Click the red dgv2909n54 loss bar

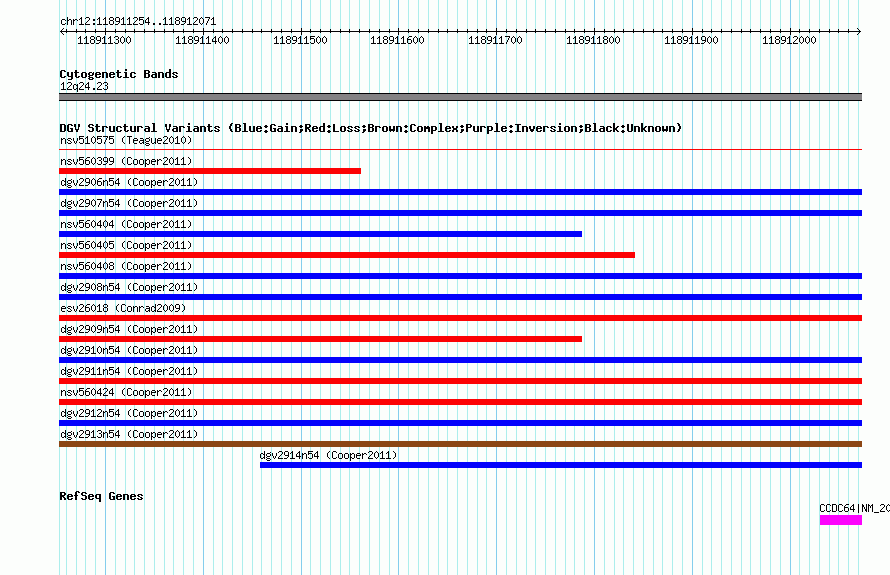pos(320,339)
